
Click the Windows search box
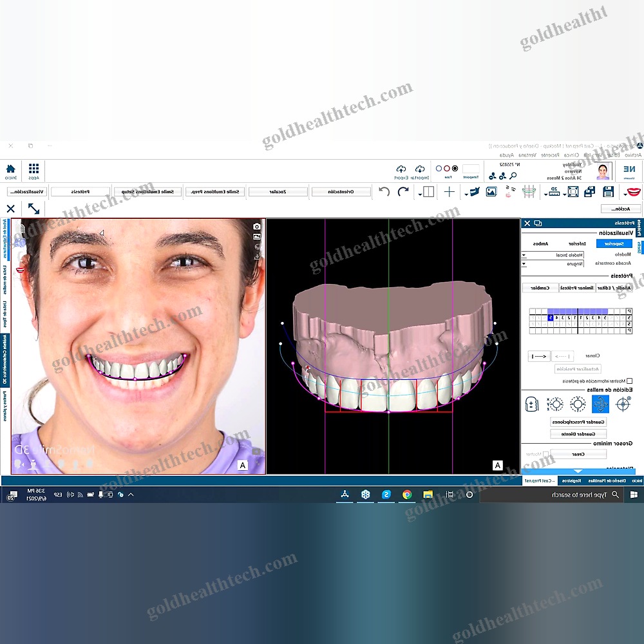pos(551,495)
